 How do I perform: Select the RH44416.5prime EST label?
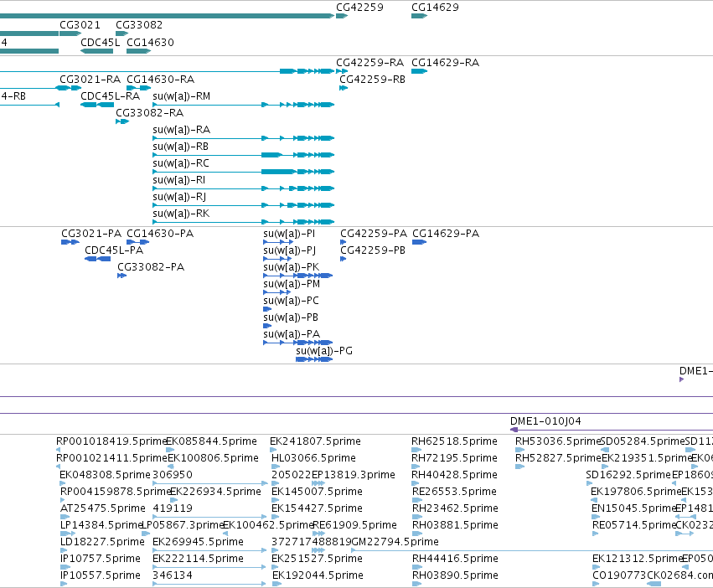coord(455,559)
